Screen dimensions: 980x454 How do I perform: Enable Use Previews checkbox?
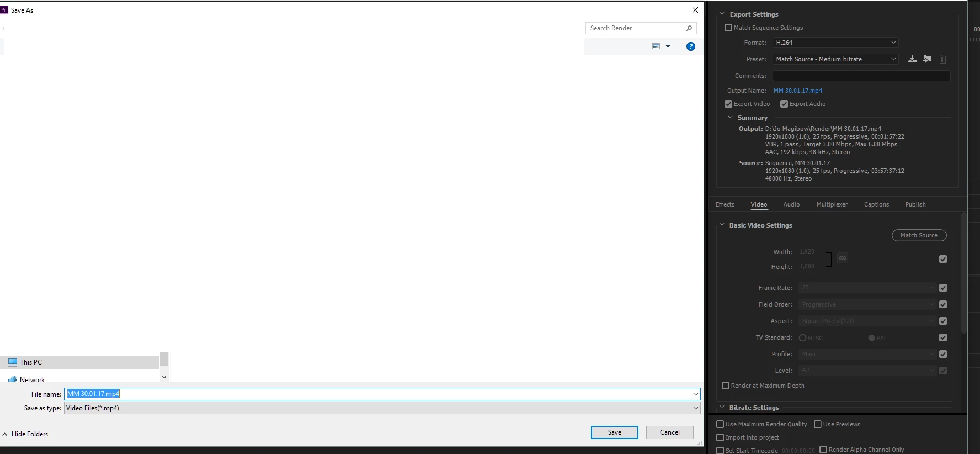(x=818, y=424)
